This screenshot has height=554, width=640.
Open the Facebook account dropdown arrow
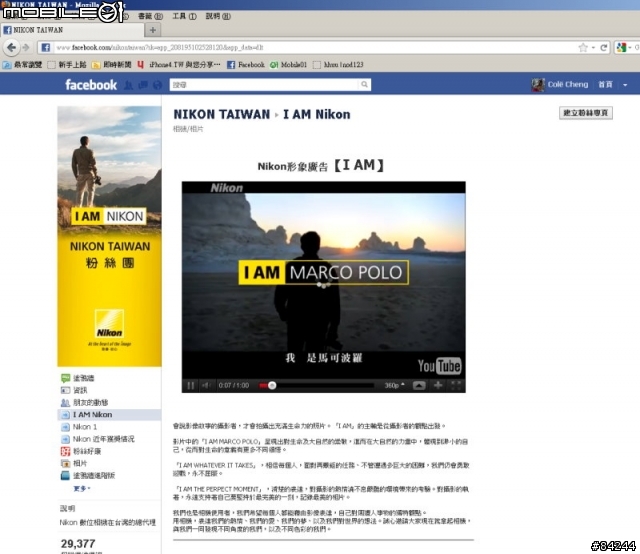tap(625, 85)
